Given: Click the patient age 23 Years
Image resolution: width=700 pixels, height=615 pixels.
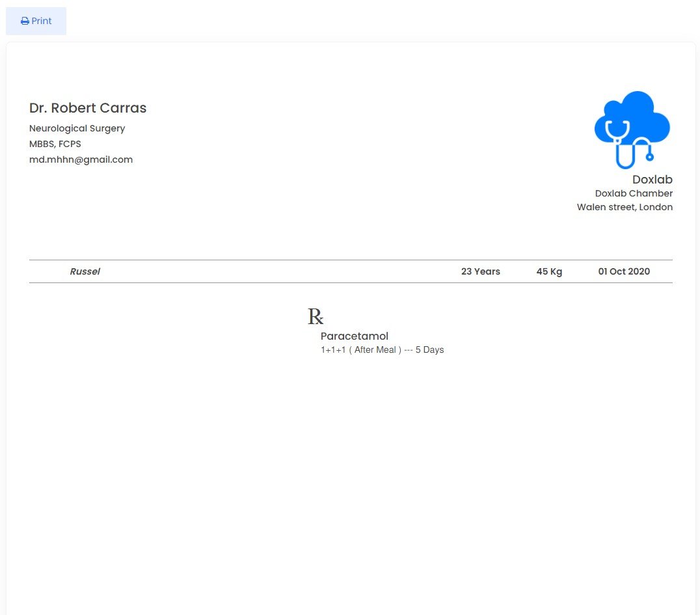Looking at the screenshot, I should [480, 271].
